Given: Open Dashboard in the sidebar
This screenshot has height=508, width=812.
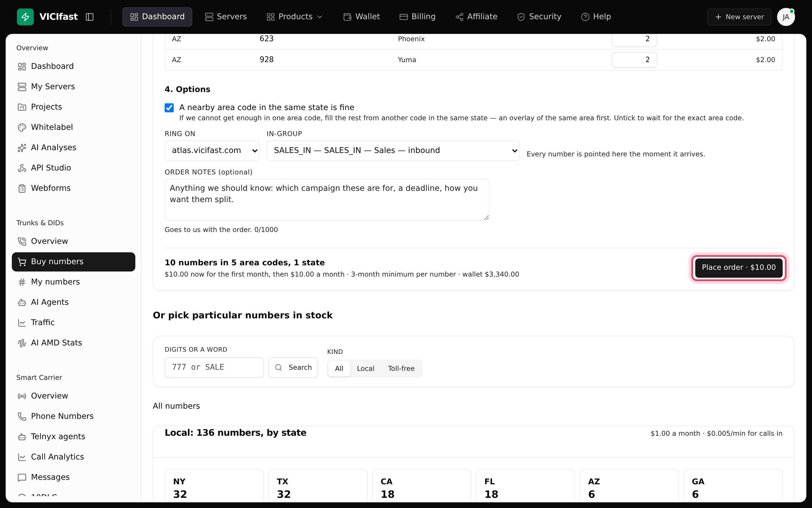Looking at the screenshot, I should point(74,66).
